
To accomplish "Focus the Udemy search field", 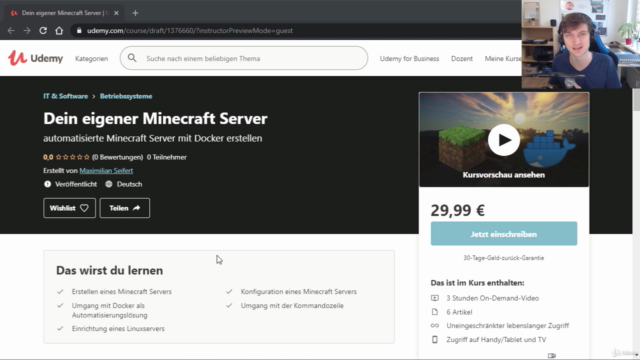I will [x=244, y=58].
